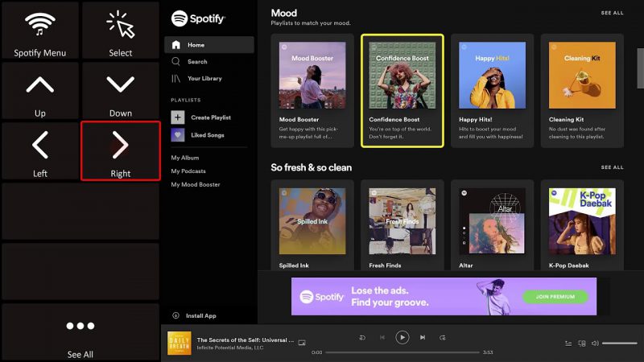Screen dimensions: 644x362
Task: Tap the Down arrow tile
Action: [120, 91]
